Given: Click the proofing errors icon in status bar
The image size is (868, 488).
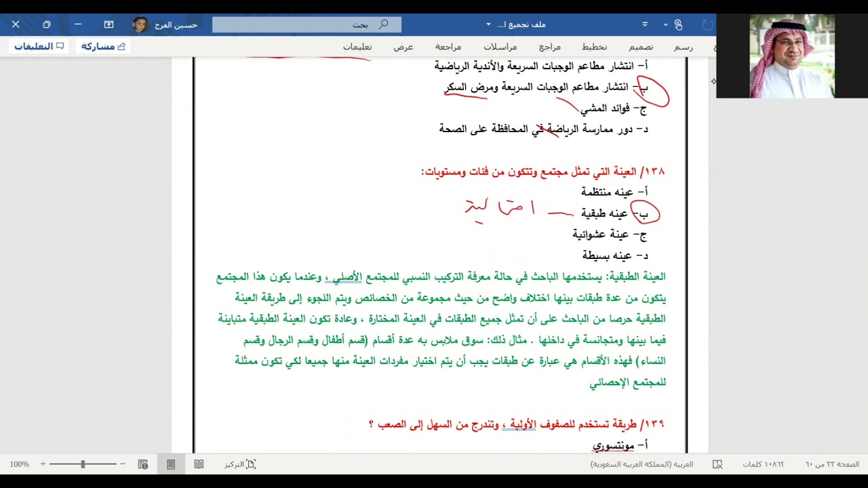Looking at the screenshot, I should [x=717, y=464].
